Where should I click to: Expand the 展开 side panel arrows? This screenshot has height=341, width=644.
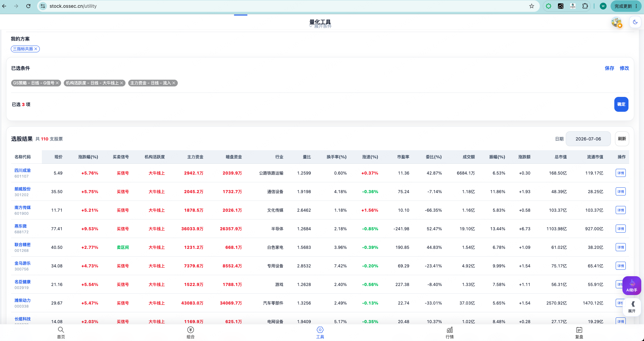coord(632,307)
